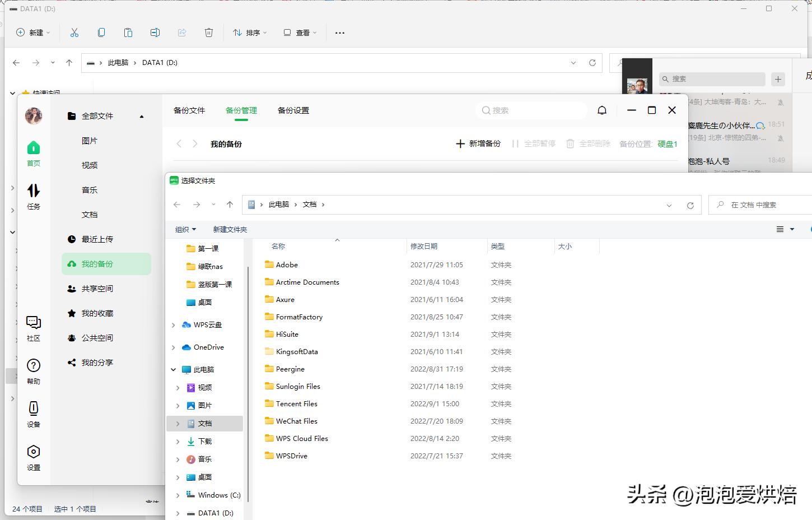The width and height of the screenshot is (812, 520).
Task: Click the Delete trash icon in Explorer toolbar
Action: pos(209,32)
